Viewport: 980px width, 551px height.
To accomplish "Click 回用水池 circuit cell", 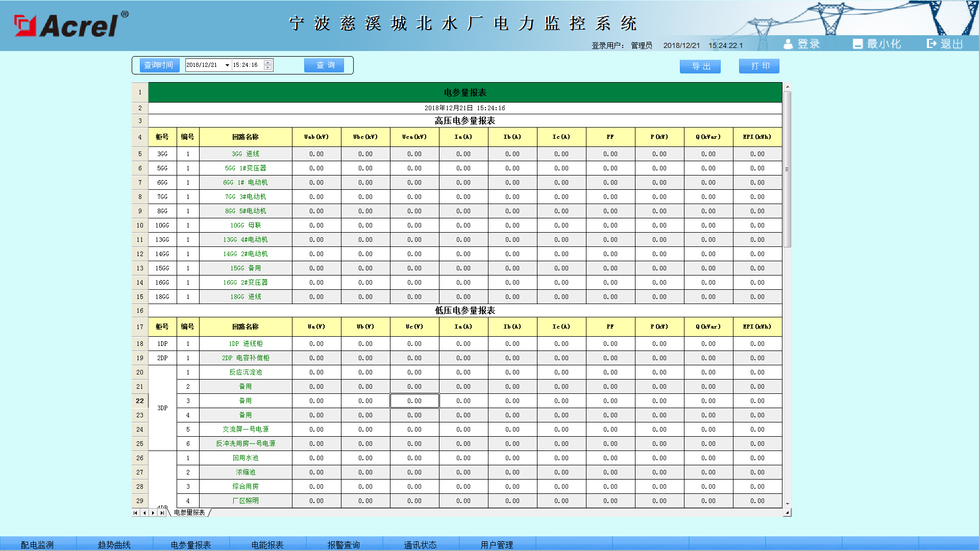I will pyautogui.click(x=246, y=458).
